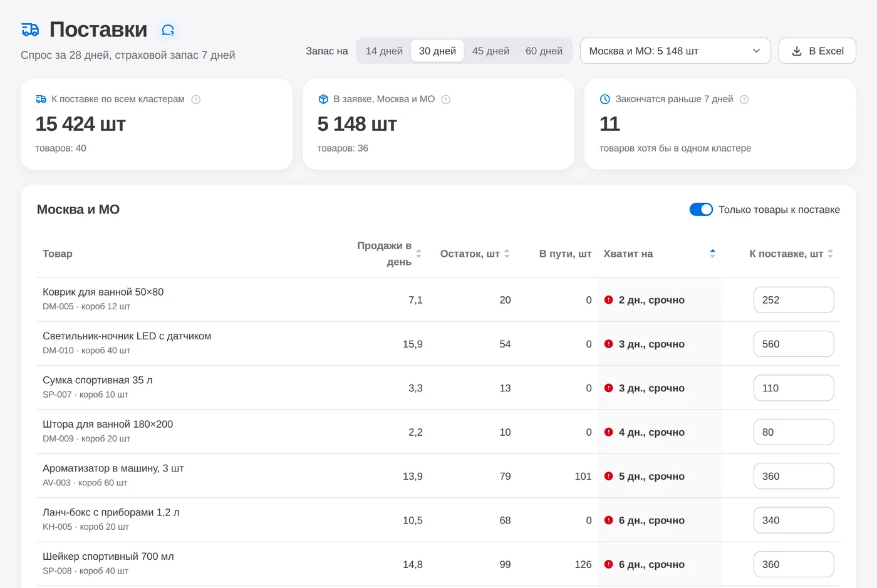Open help tooltip for К поставке по всем кластерам
Screen dimensions: 877x588
tap(195, 100)
